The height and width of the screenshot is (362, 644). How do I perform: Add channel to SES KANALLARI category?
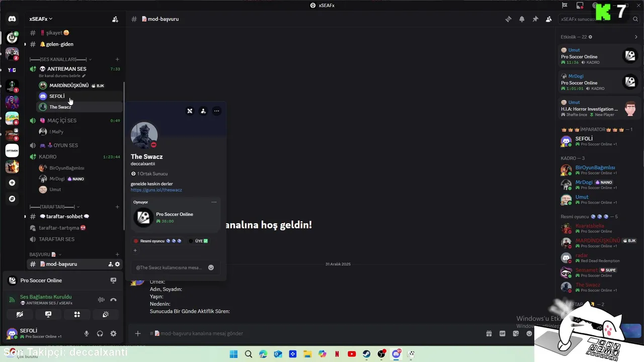117,59
